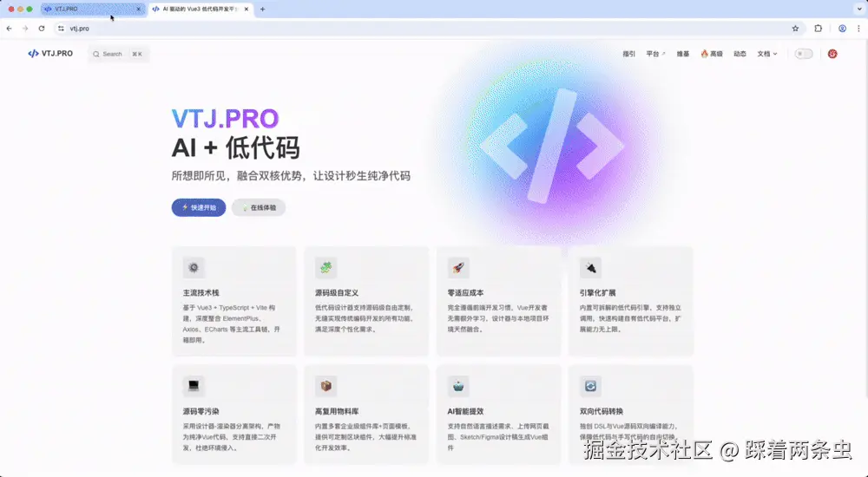
Task: Click the 快速开始 button
Action: (199, 207)
